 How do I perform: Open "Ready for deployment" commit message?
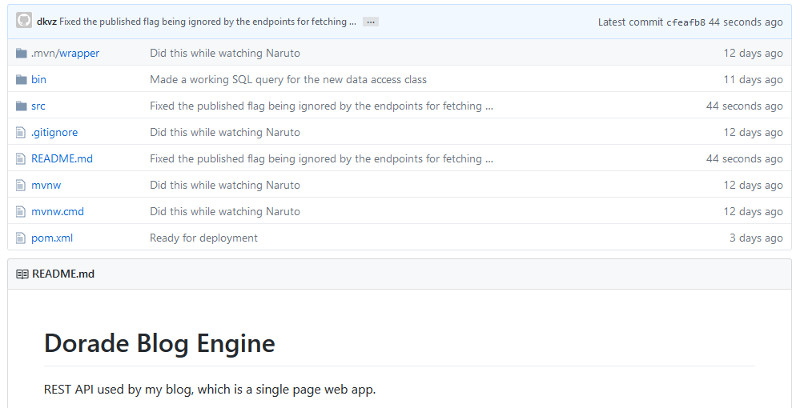pyautogui.click(x=204, y=238)
